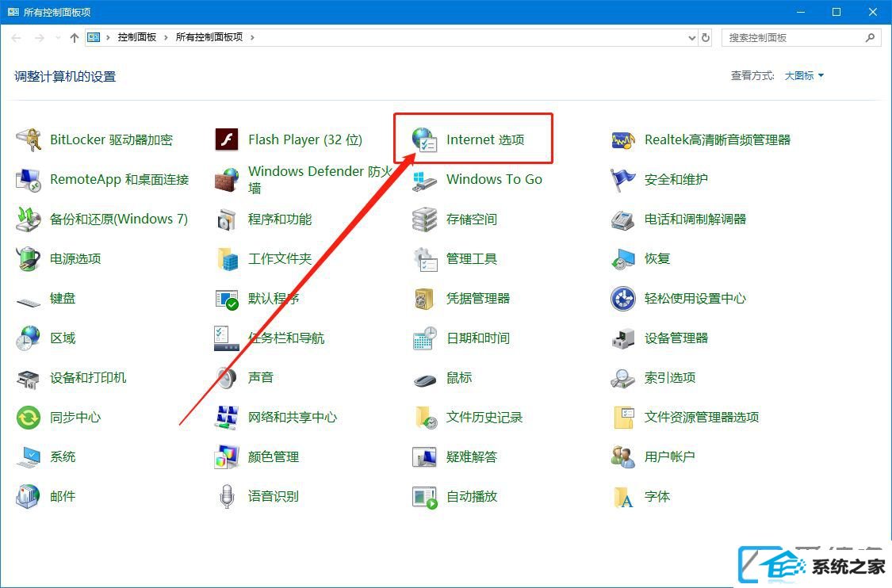The height and width of the screenshot is (588, 892).
Task: Open the 凭据管理器 safe icon
Action: coord(425,299)
